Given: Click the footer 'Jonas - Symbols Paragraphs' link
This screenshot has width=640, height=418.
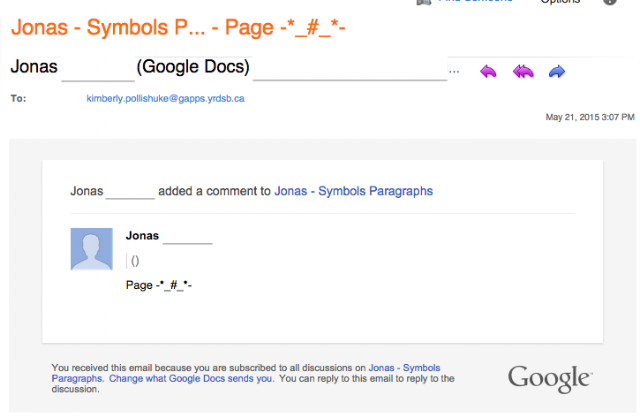Looking at the screenshot, I should [411, 368].
